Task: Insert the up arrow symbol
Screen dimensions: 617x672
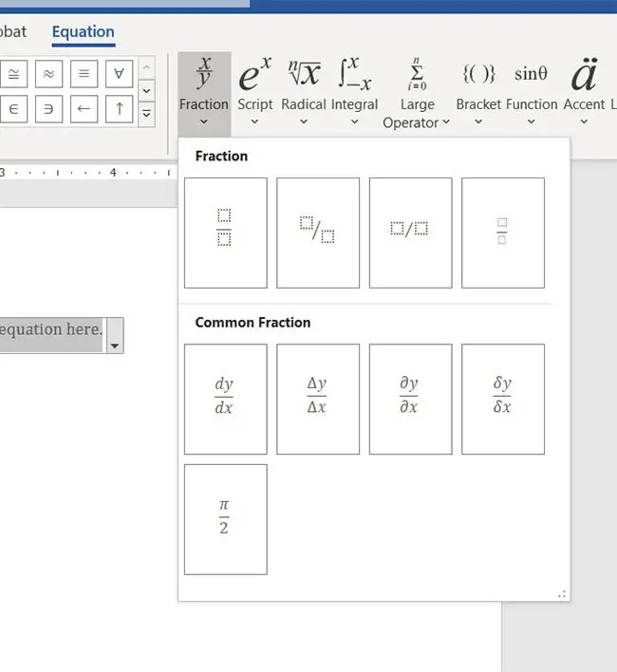Action: [x=119, y=109]
